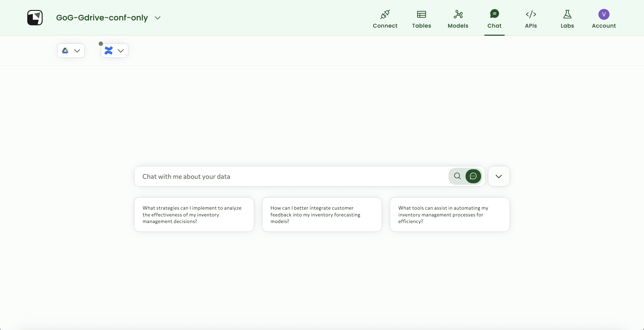Select the Chat tab
Viewport: 644px width, 330px height.
pyautogui.click(x=494, y=19)
